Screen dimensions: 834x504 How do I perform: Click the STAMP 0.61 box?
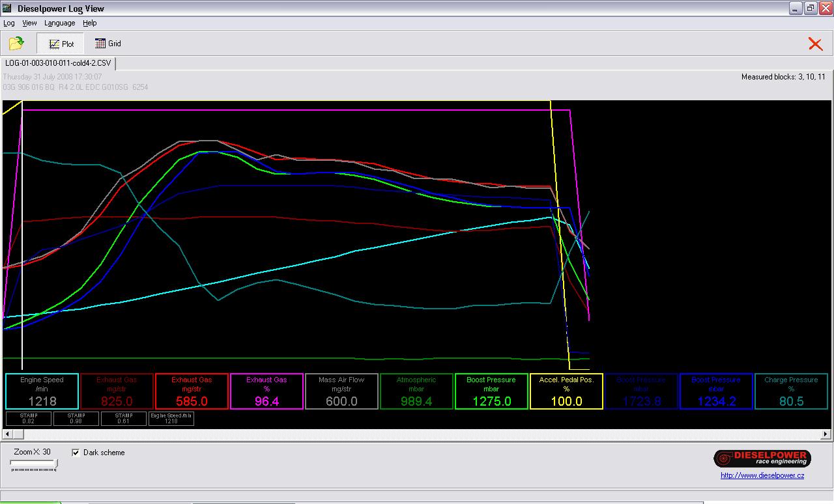click(x=124, y=418)
